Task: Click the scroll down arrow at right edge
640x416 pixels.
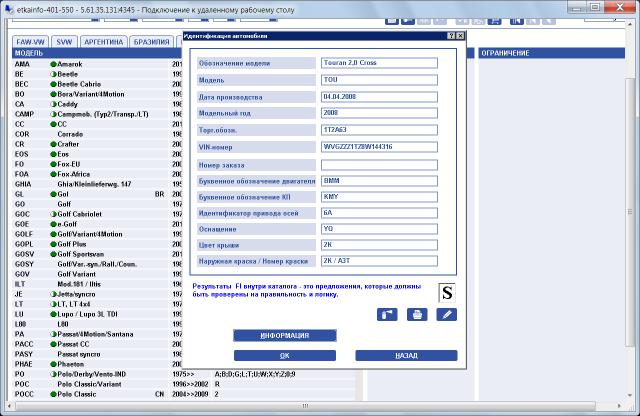Action: [630, 396]
